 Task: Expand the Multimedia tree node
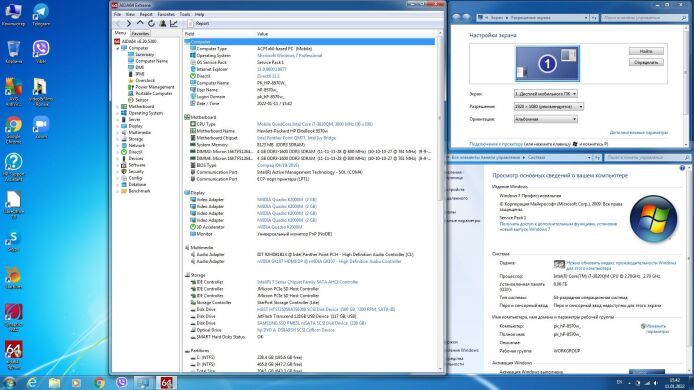coord(118,132)
